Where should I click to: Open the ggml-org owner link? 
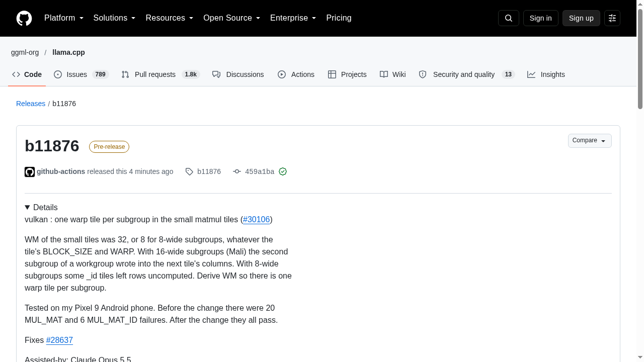[25, 52]
